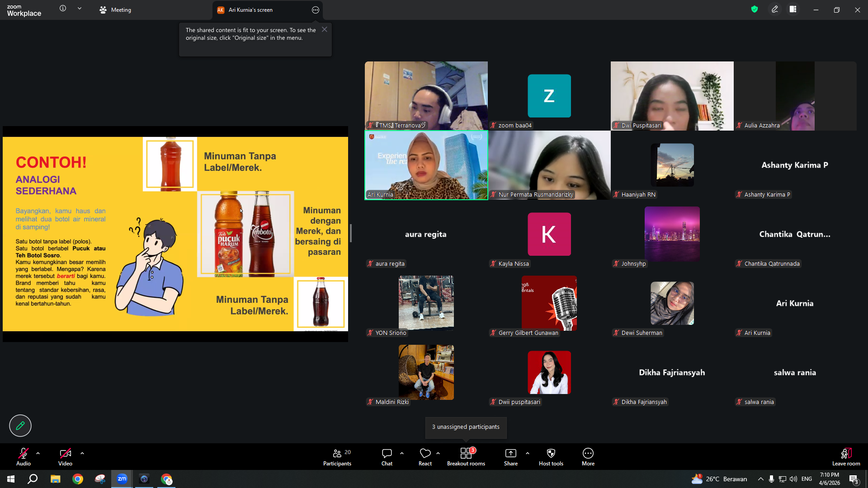Open annotation pencil tool on shared screen
Screen dimensions: 868x488
[x=20, y=426]
